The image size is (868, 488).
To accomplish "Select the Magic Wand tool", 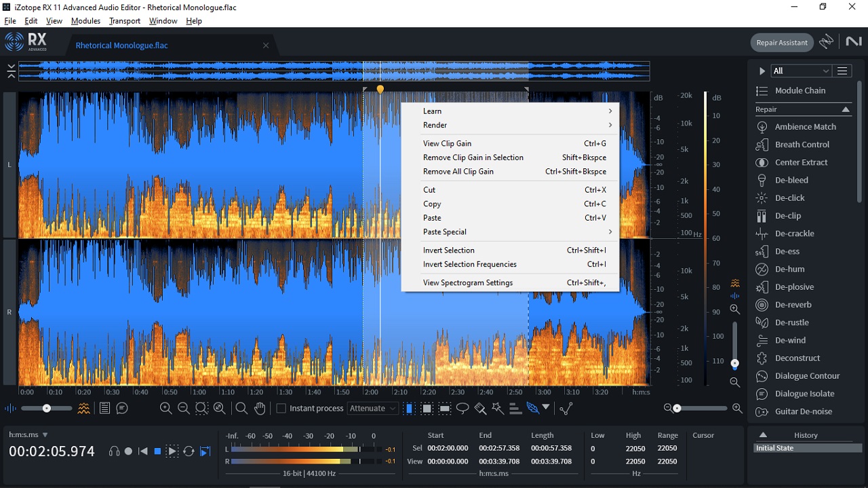I will [x=498, y=408].
